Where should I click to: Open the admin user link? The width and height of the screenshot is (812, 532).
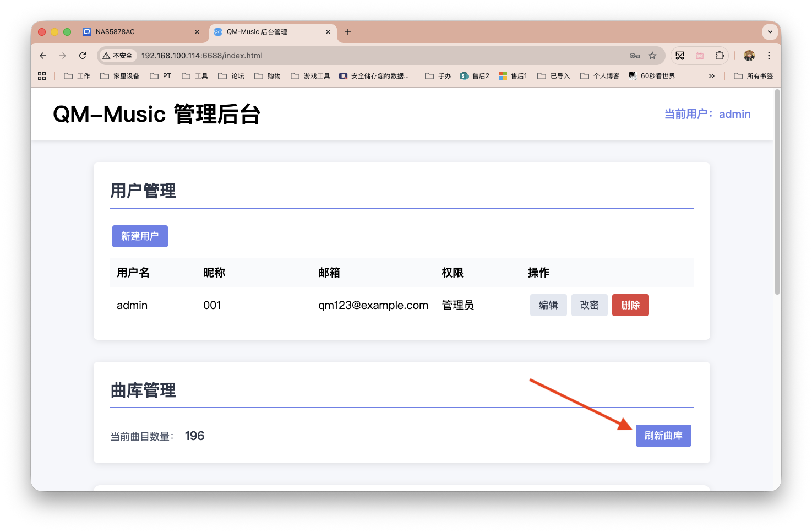point(735,114)
